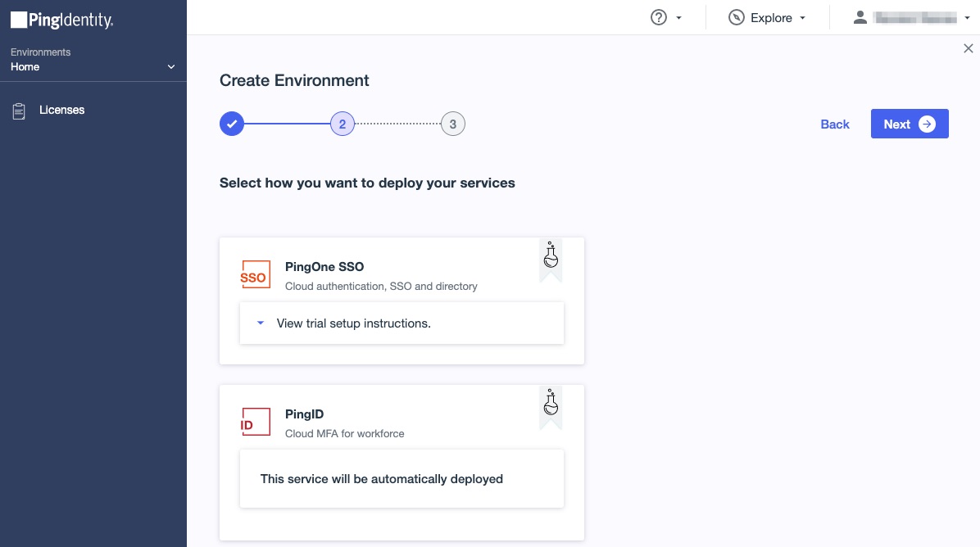
Task: Click the Explore compass icon
Action: coord(737,17)
